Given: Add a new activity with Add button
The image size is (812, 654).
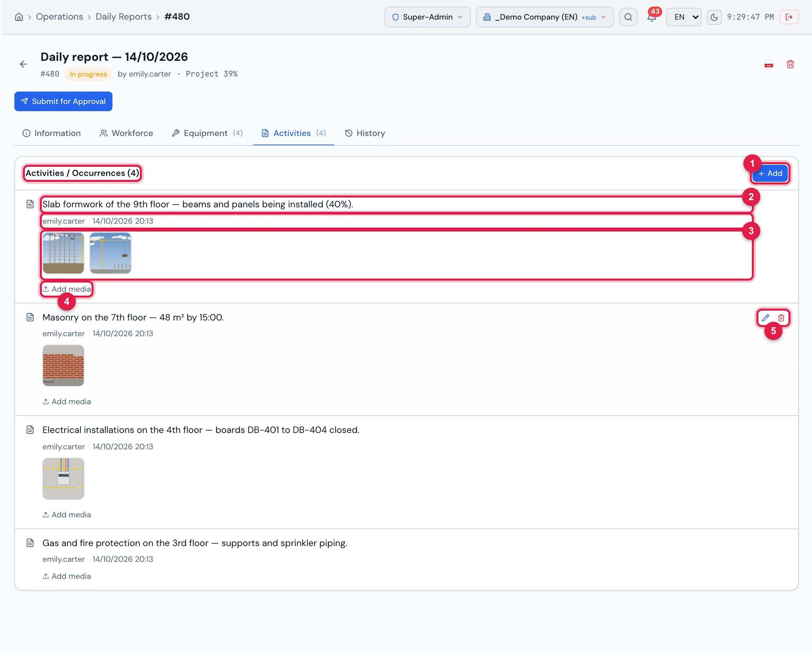Looking at the screenshot, I should click(770, 173).
